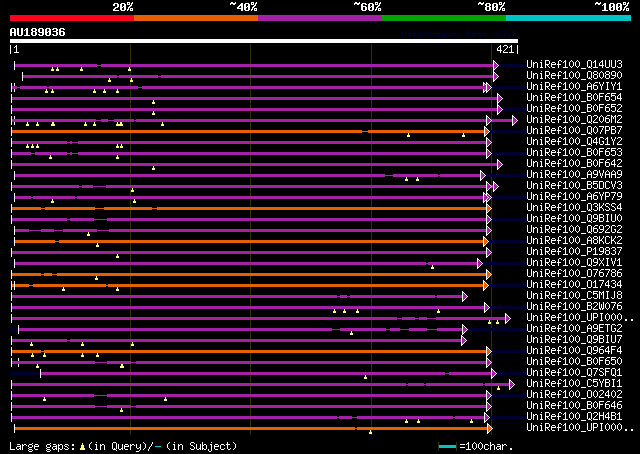Image resolution: width=640 pixels, height=454 pixels.
Task: Open hit UniRef100_B0F652 label
Action: tap(574, 109)
